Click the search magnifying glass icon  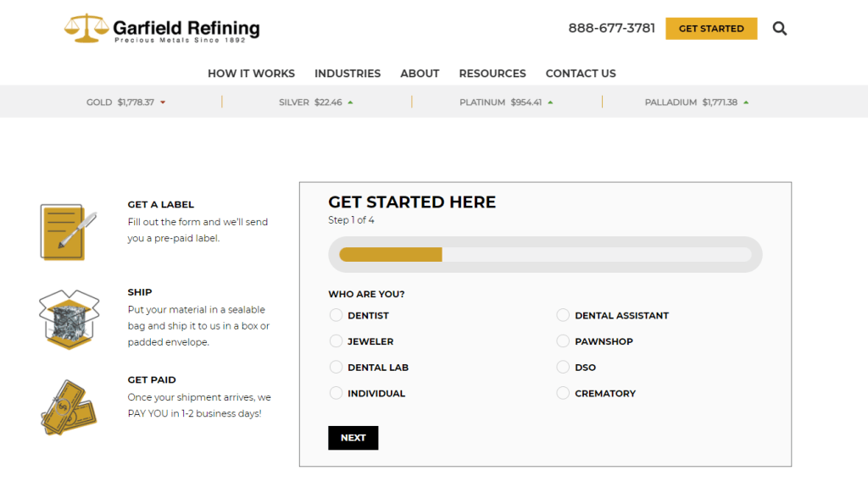tap(780, 29)
